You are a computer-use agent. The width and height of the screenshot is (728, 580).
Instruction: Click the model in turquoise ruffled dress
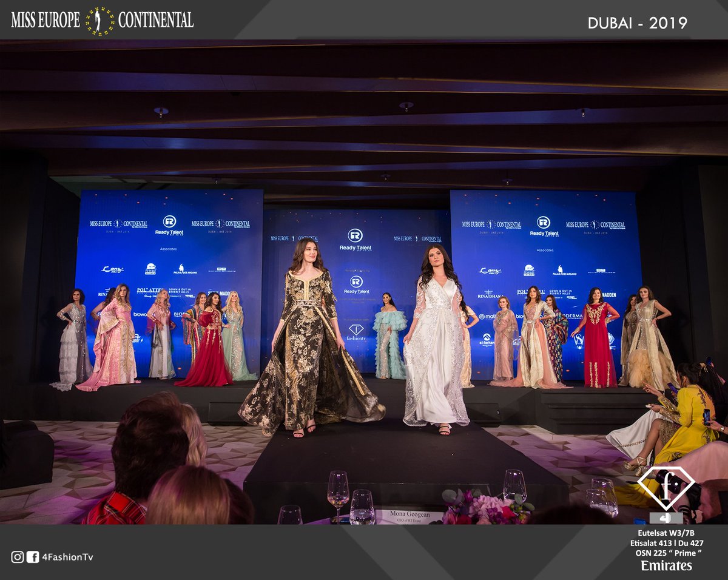[389, 336]
